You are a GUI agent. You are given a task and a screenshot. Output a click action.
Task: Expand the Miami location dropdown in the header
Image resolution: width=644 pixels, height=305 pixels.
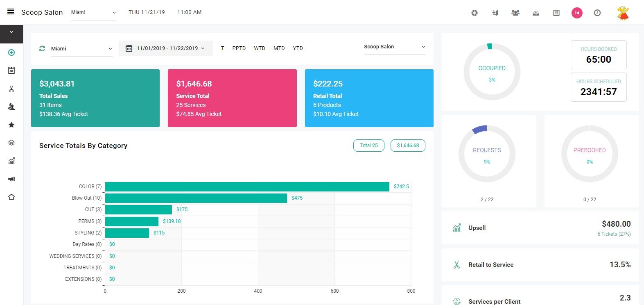click(x=93, y=12)
